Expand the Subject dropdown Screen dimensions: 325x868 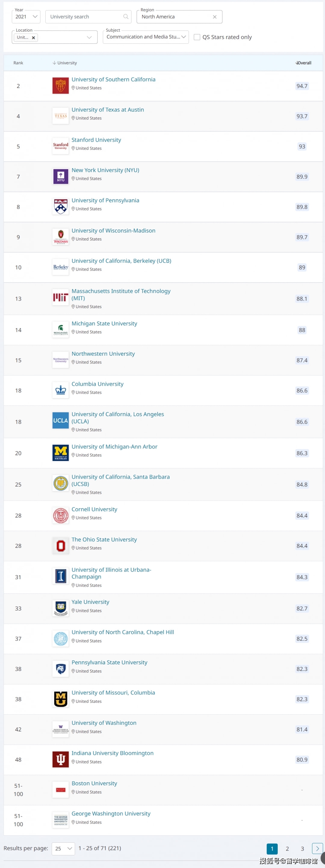(146, 37)
